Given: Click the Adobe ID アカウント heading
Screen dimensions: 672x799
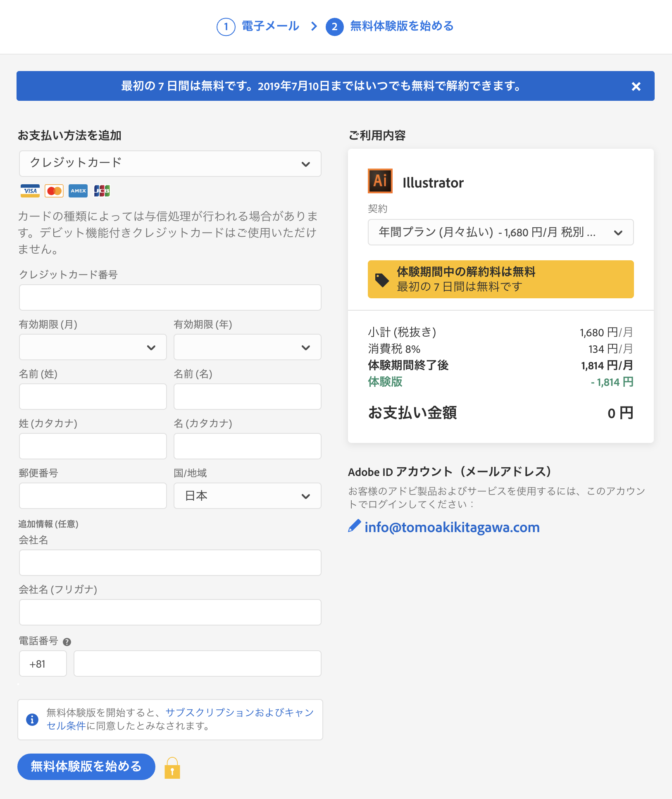Looking at the screenshot, I should pos(450,471).
